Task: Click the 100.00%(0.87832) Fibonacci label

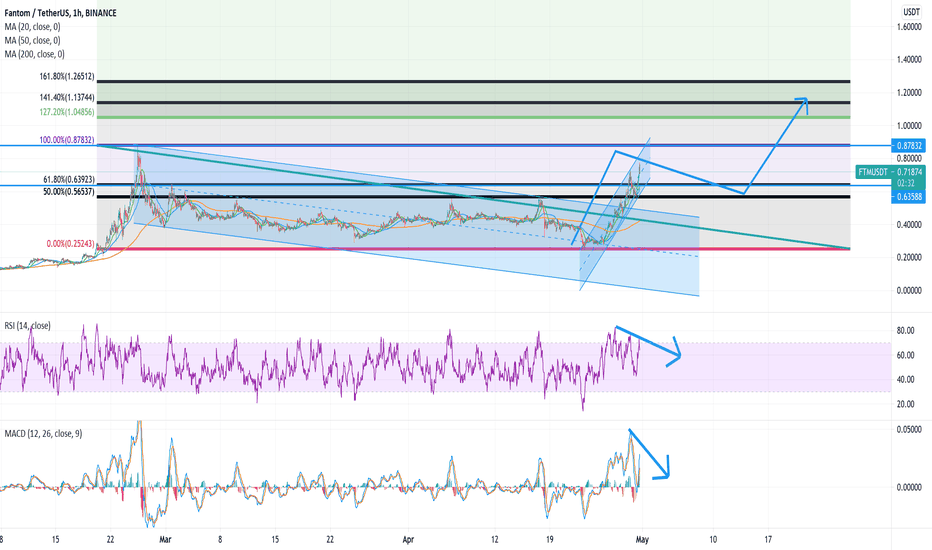Action: tap(67, 140)
